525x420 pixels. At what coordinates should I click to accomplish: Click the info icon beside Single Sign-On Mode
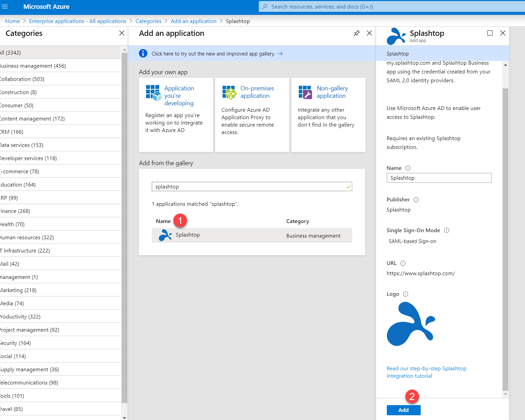[446, 230]
